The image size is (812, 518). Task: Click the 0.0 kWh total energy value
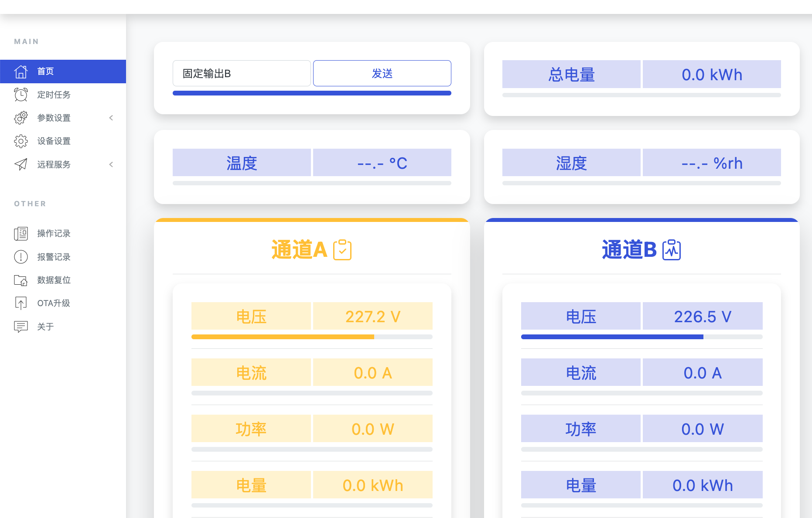(712, 74)
